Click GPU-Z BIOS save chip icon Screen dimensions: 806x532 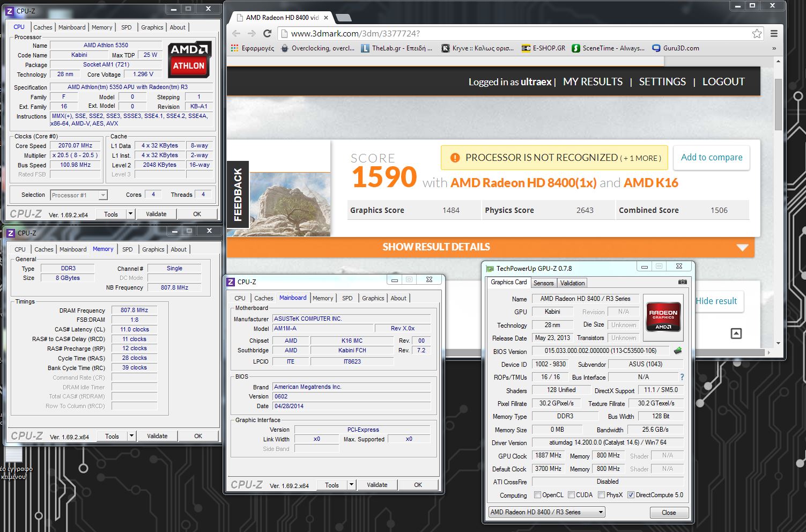click(x=678, y=350)
